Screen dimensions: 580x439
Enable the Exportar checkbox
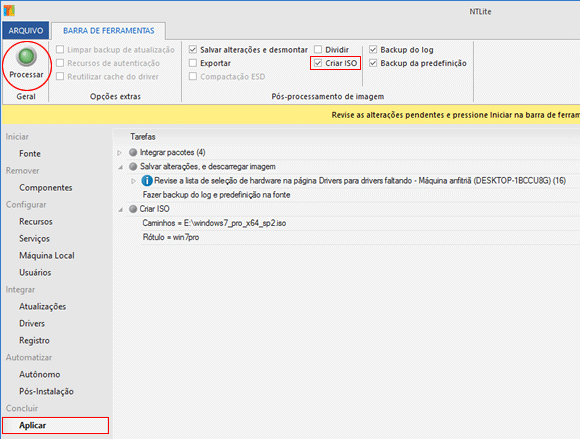click(x=193, y=63)
